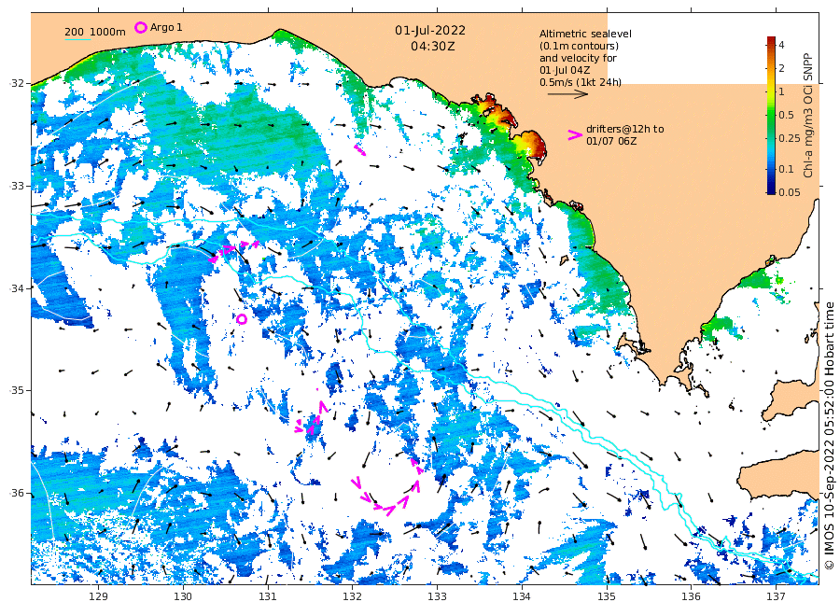
Task: Click longitude tick label 132
Action: point(352,596)
